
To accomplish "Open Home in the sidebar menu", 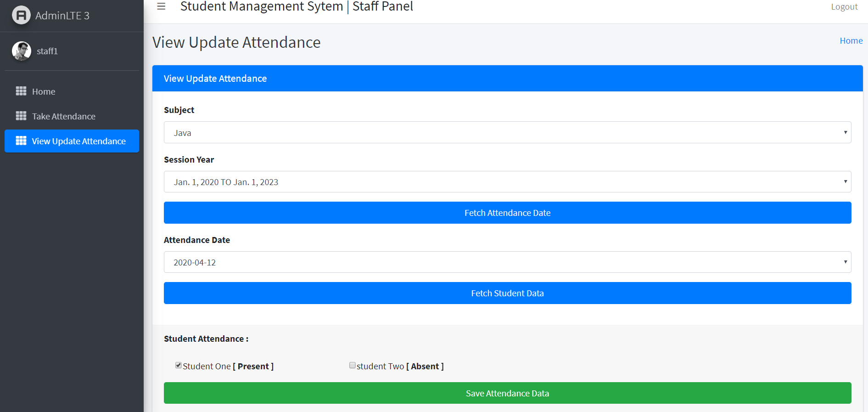I will click(x=44, y=91).
